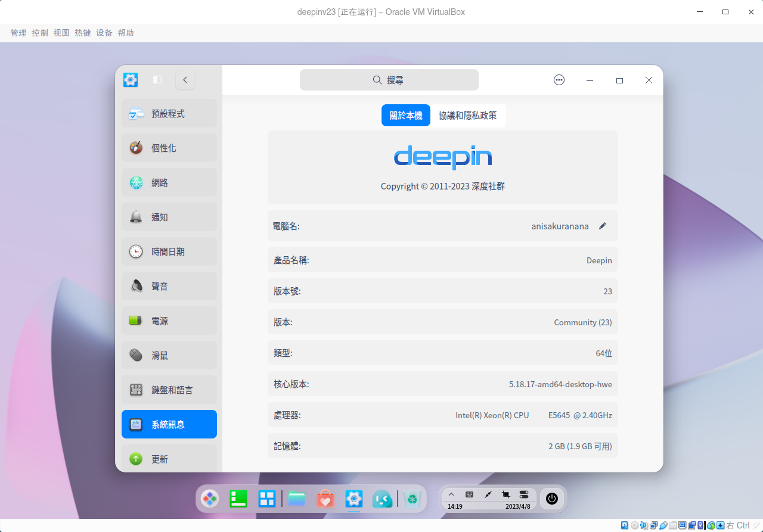
Task: Switch to the 關於本機 tab
Action: coord(405,115)
